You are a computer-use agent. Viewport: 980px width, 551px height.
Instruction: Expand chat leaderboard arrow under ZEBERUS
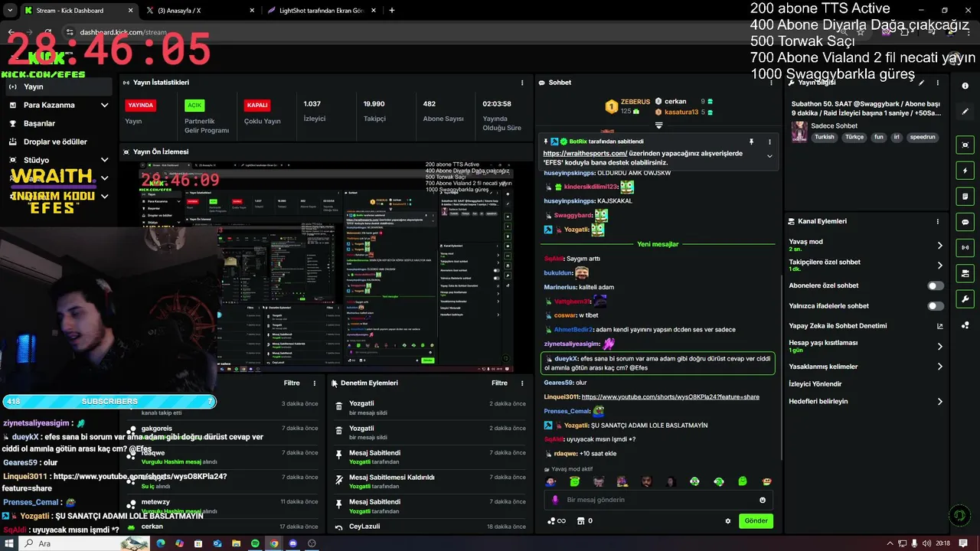pyautogui.click(x=658, y=125)
